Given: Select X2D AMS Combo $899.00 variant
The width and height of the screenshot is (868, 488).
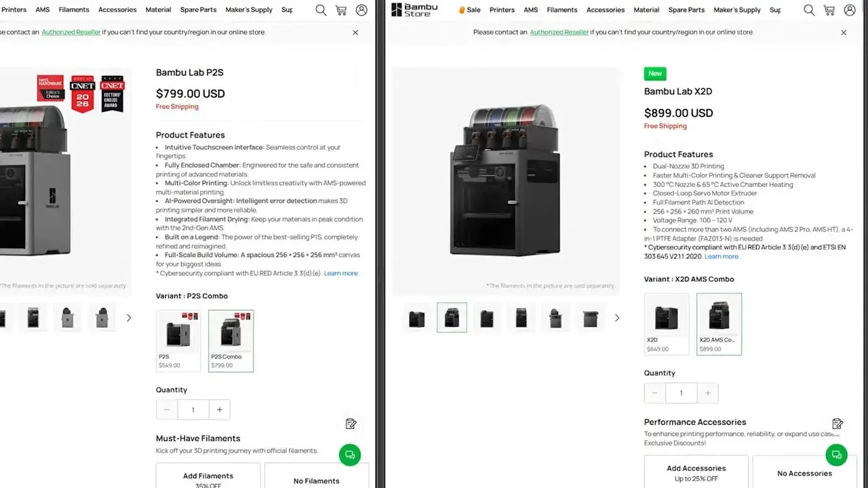Looking at the screenshot, I should click(x=719, y=324).
